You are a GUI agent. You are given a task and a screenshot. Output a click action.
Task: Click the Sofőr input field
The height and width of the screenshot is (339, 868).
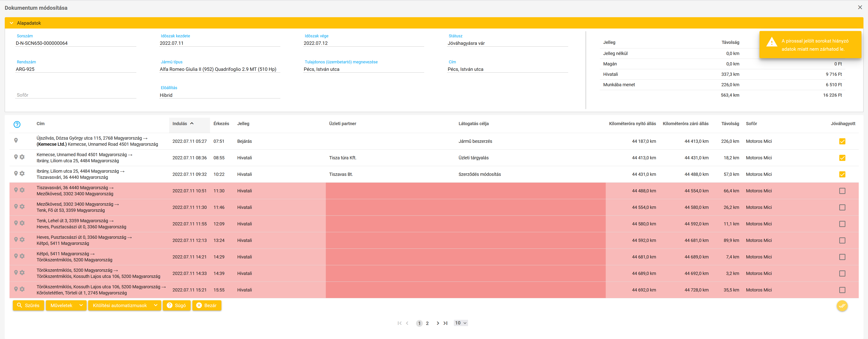click(76, 95)
